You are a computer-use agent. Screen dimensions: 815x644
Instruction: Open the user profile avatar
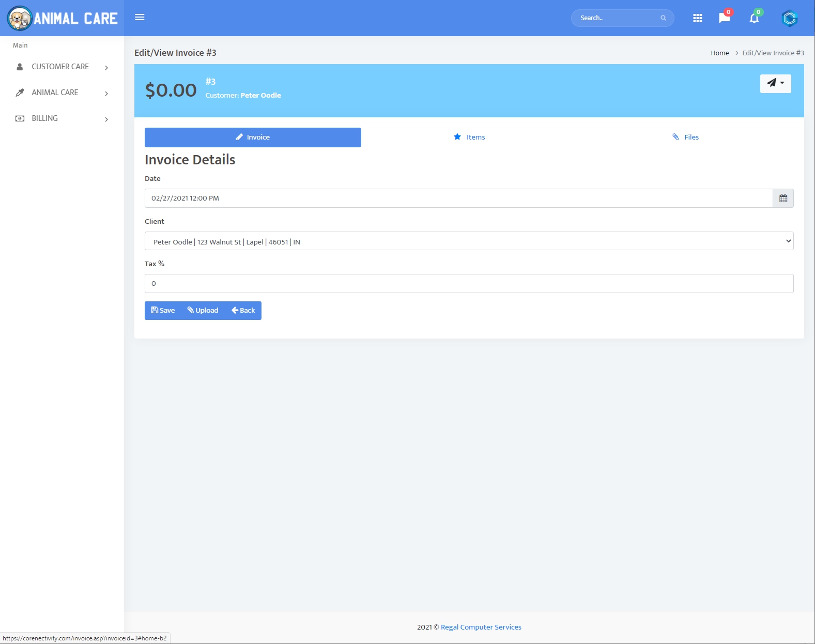790,18
